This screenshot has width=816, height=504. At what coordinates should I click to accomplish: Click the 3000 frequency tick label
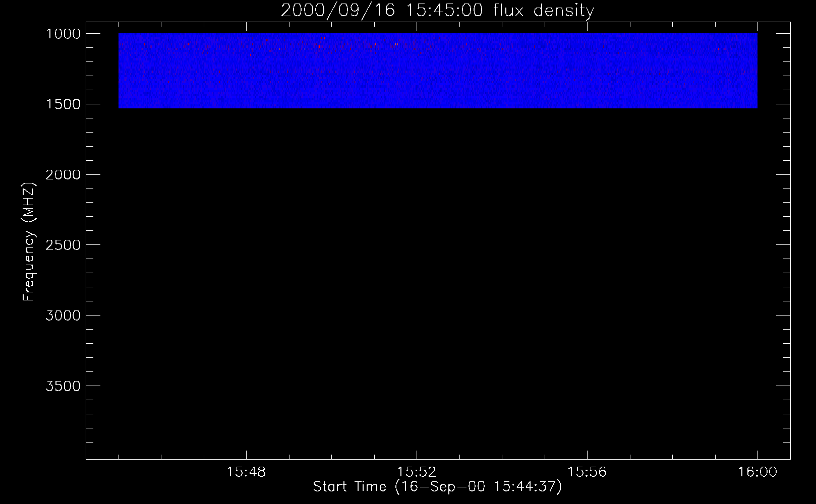[x=64, y=316]
